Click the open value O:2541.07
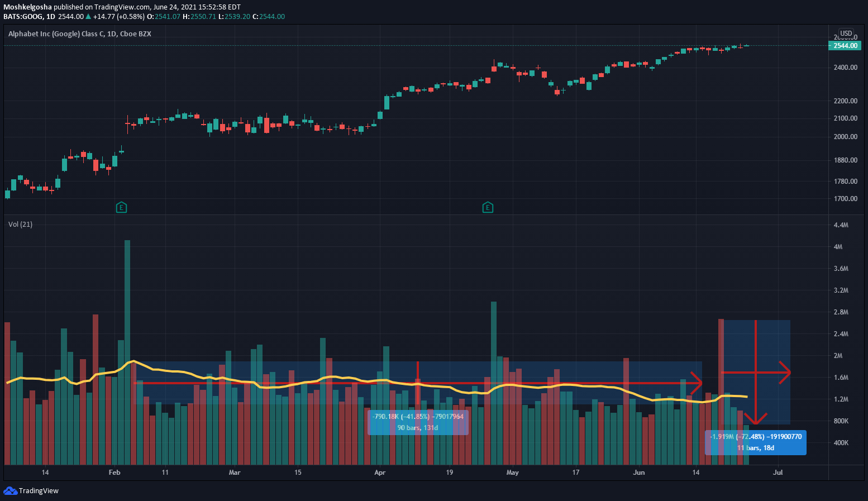 (x=164, y=17)
